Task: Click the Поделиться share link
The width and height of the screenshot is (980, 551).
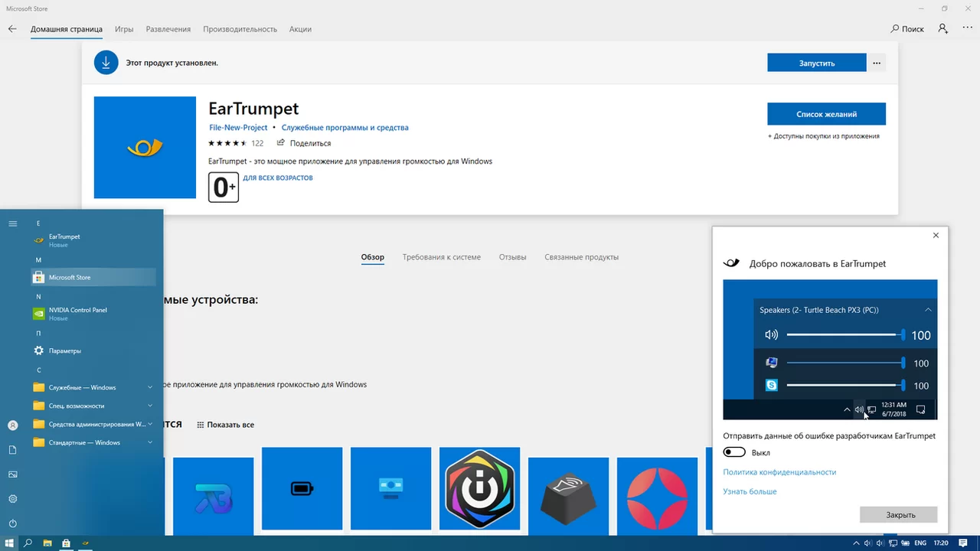Action: click(305, 143)
